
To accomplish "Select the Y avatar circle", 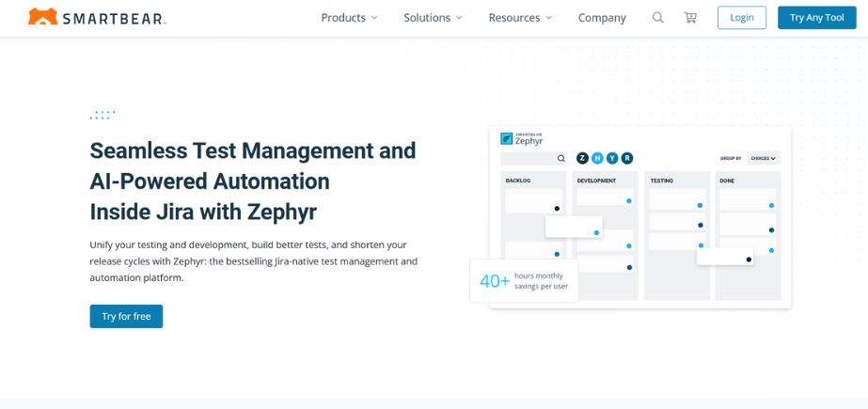I will tap(612, 158).
